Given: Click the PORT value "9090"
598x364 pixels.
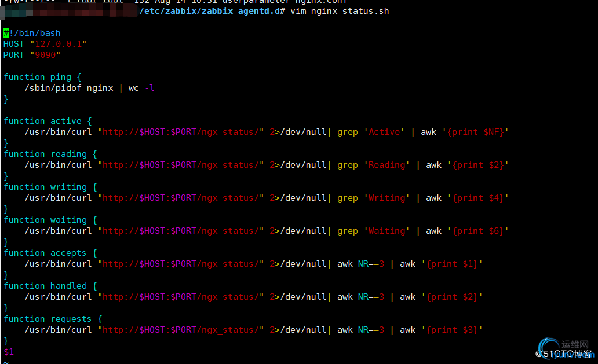Looking at the screenshot, I should coord(45,55).
